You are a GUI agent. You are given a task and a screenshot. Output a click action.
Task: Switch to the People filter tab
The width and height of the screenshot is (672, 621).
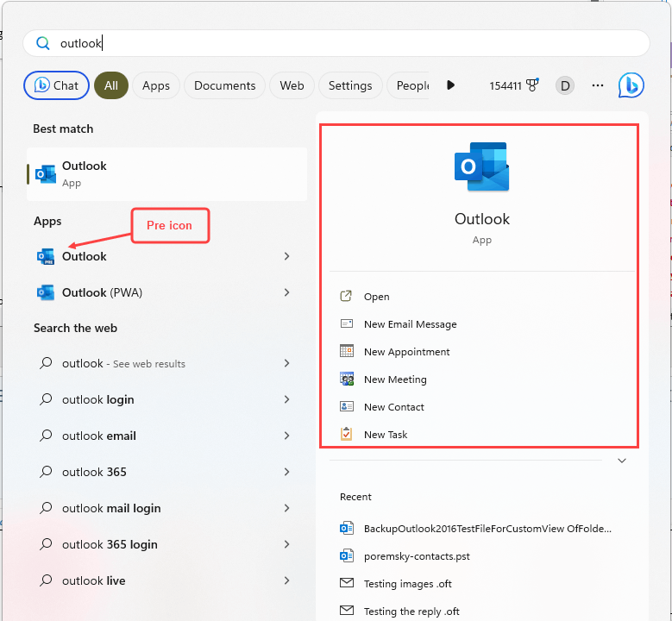(408, 85)
